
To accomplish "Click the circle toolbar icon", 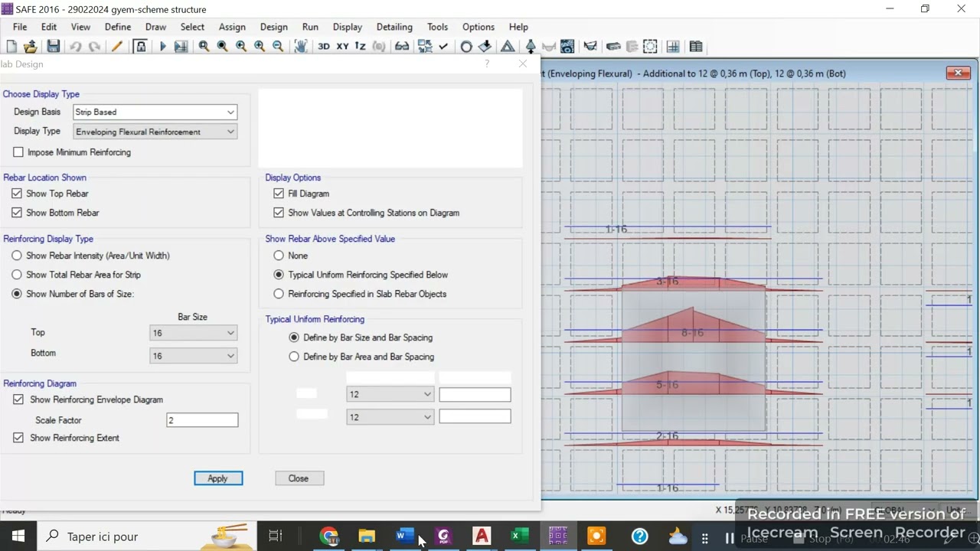I will click(x=466, y=47).
